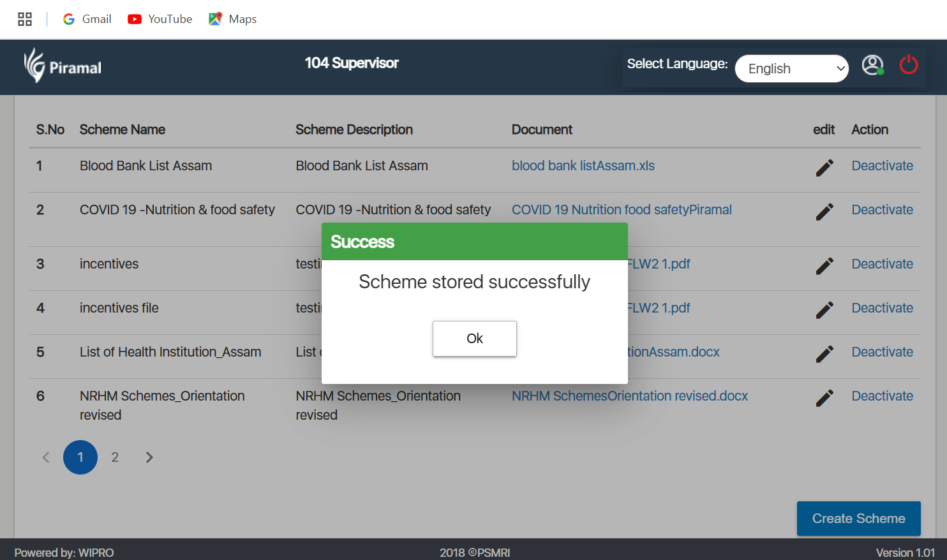
Task: Expand the Select Language dropdown
Action: [791, 68]
